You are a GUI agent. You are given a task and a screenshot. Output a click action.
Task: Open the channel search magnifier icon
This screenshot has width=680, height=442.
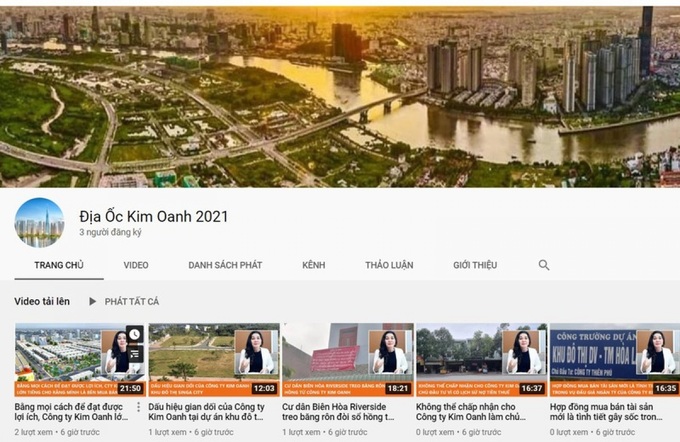click(x=544, y=265)
